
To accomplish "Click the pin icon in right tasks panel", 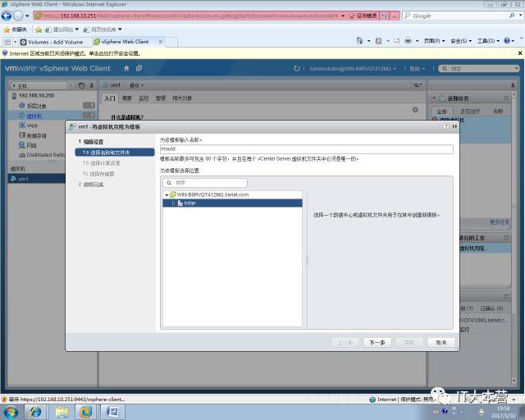I will [512, 85].
